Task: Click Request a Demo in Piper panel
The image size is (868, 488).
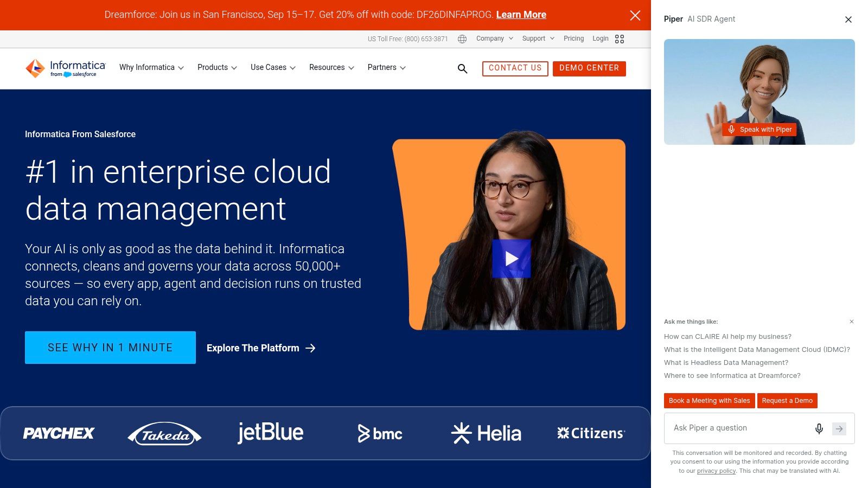Action: [x=787, y=401]
